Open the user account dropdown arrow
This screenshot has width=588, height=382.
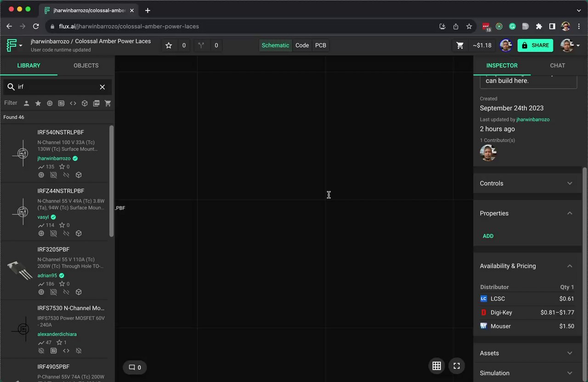pos(578,45)
